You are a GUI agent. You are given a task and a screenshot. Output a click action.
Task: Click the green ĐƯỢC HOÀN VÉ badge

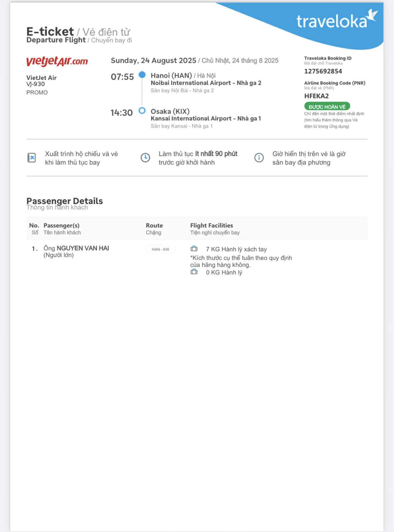(x=327, y=106)
